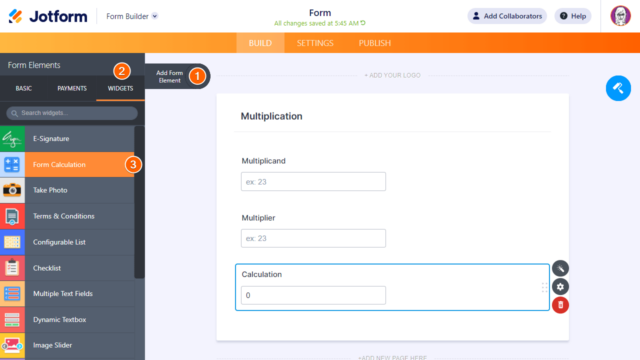Click the widgets list scrollbar
This screenshot has width=640, height=360.
139,202
